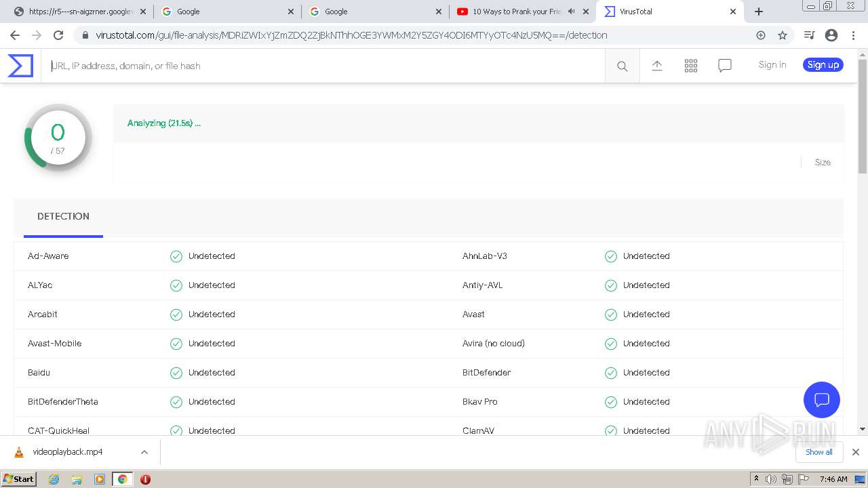Open a new browser tab
868x488 pixels.
759,12
